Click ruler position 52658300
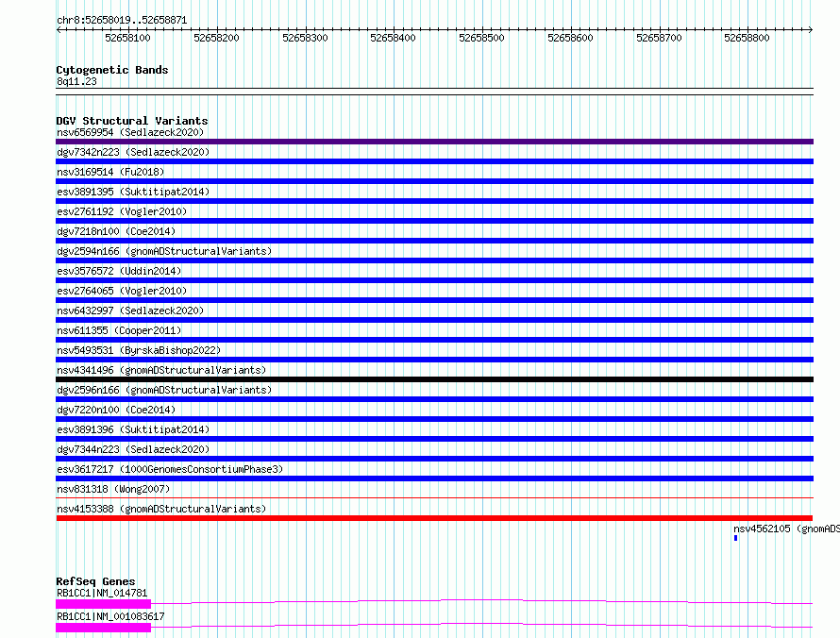Screen dimensions: 840x638 [305, 38]
